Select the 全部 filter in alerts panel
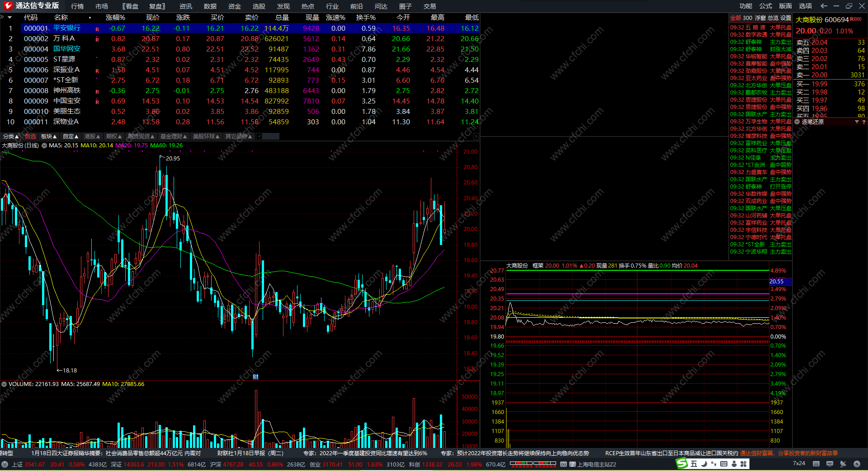The width and height of the screenshot is (868, 471). [736, 18]
